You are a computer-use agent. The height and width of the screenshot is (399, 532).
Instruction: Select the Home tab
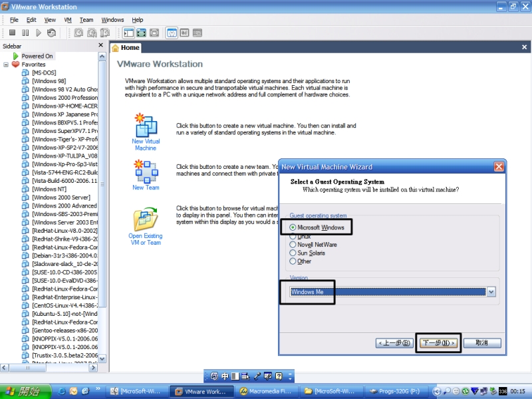126,47
